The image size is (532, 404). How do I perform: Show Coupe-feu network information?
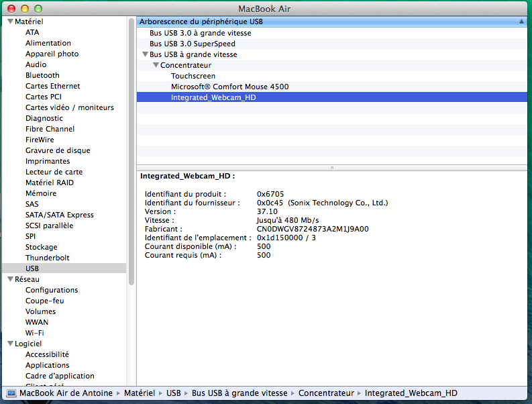(x=44, y=301)
